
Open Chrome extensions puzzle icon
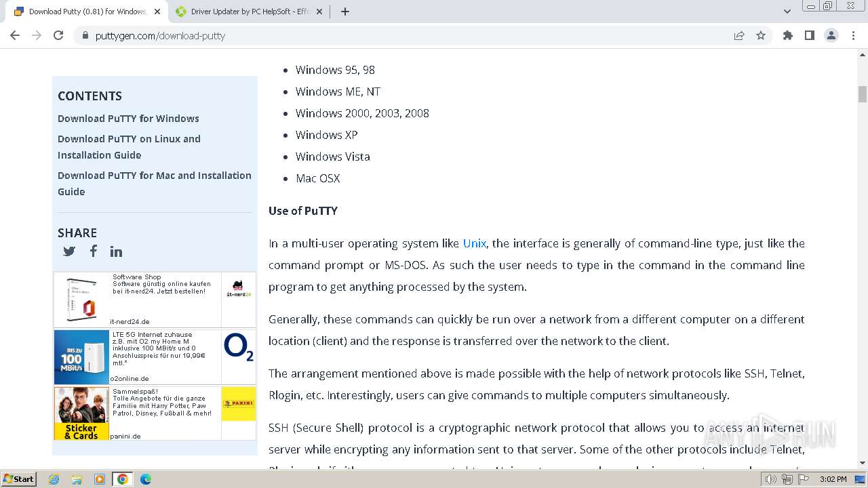pyautogui.click(x=788, y=35)
